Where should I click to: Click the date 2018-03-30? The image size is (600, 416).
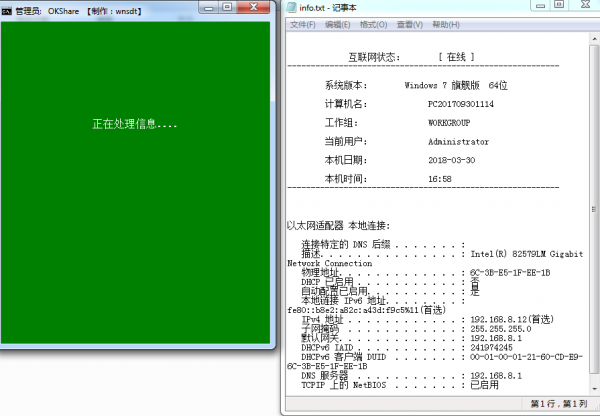pos(452,160)
